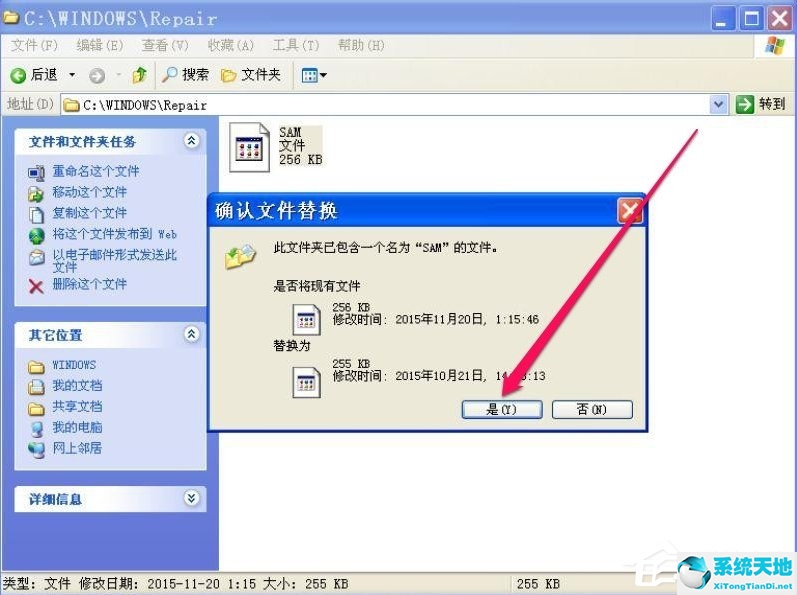
Task: Click the green 转到 Go button
Action: tap(761, 105)
